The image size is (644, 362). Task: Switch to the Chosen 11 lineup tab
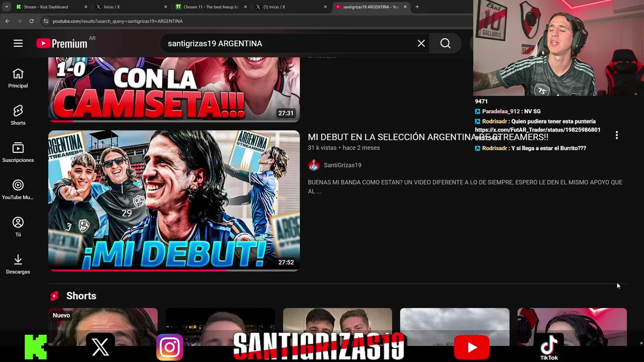pyautogui.click(x=211, y=7)
